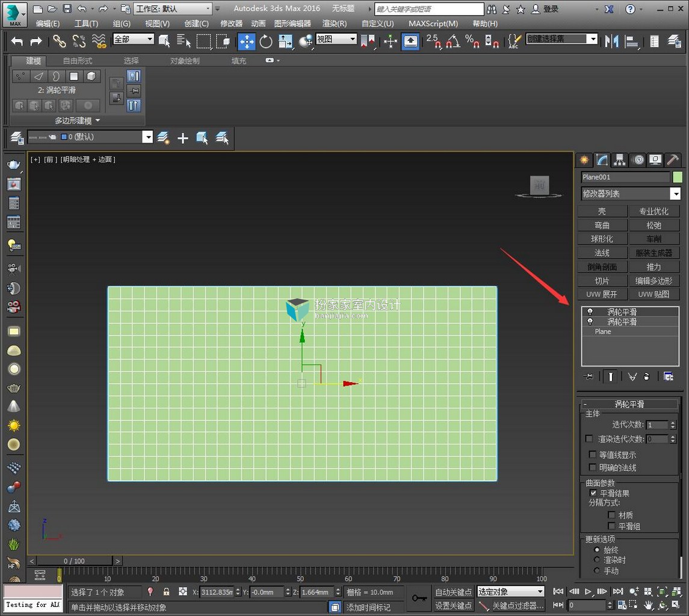Click the Set Keys key icon
689x616 pixels.
click(419, 598)
